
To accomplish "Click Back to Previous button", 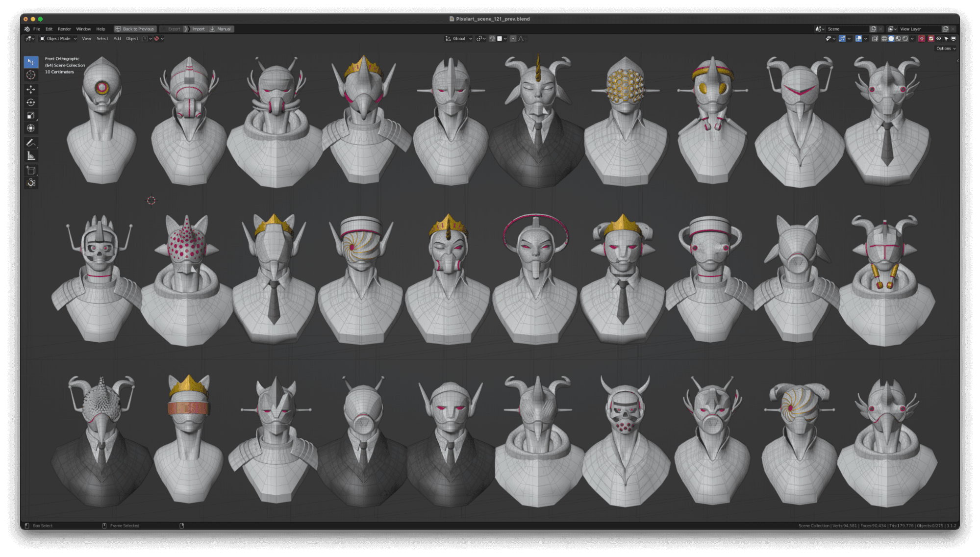I will click(x=135, y=29).
